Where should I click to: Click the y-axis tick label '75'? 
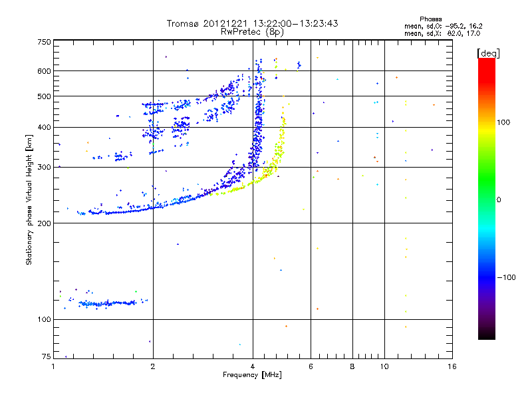pos(47,356)
